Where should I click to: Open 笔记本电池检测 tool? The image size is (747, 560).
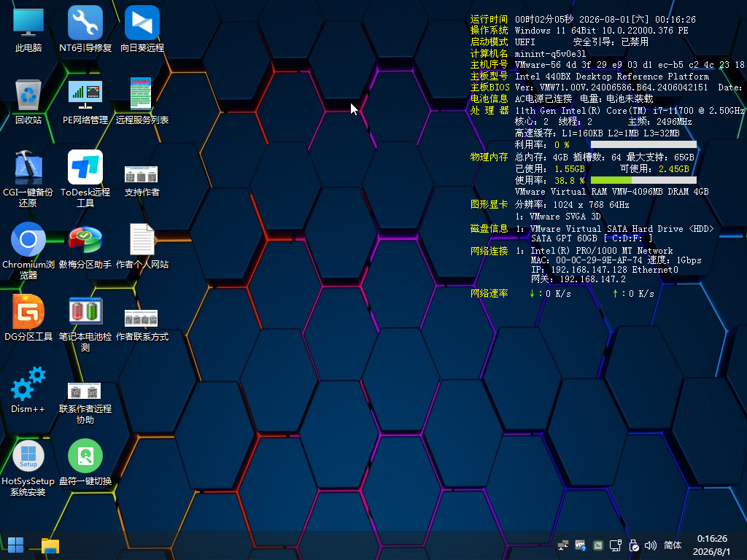point(85,324)
